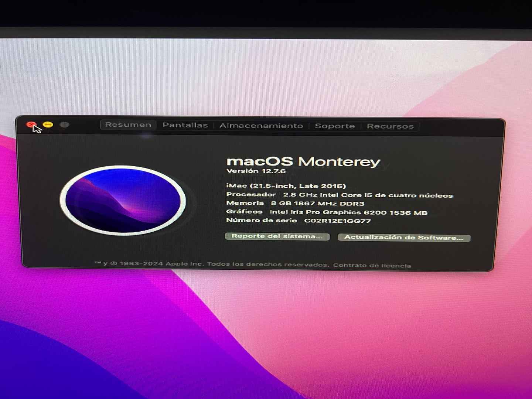Screen dimensions: 532x399
Task: Click the Versión 12.7.6 text
Action: (x=256, y=171)
